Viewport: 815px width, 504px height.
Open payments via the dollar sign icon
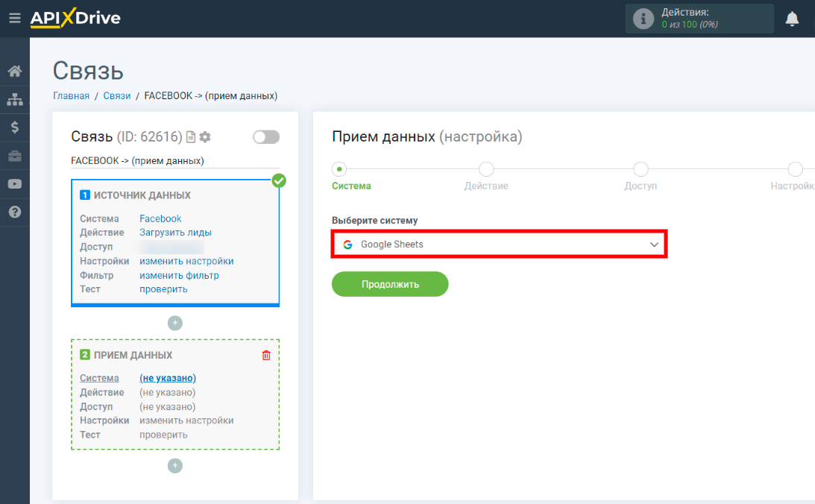14,127
